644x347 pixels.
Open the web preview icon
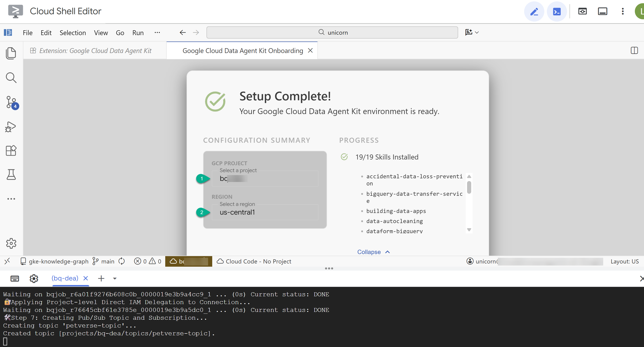[x=583, y=11]
